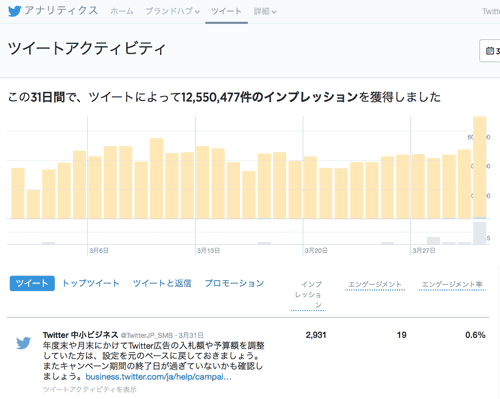Click the ツイートアクティビティ page heading
Image resolution: width=500 pixels, height=399 pixels.
pos(87,49)
